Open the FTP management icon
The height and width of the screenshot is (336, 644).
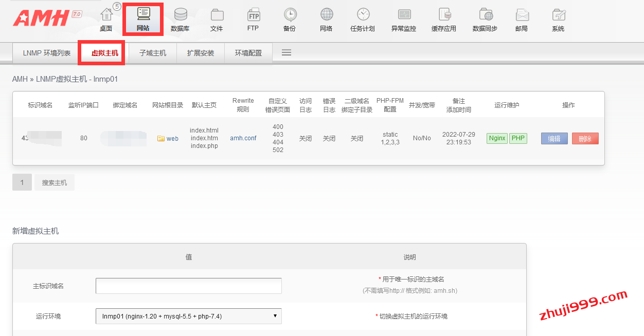point(253,20)
